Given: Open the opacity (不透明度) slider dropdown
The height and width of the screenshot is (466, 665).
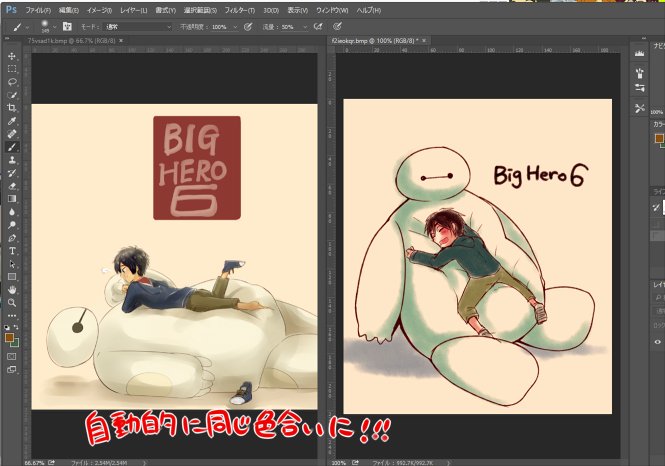Looking at the screenshot, I should (x=235, y=27).
